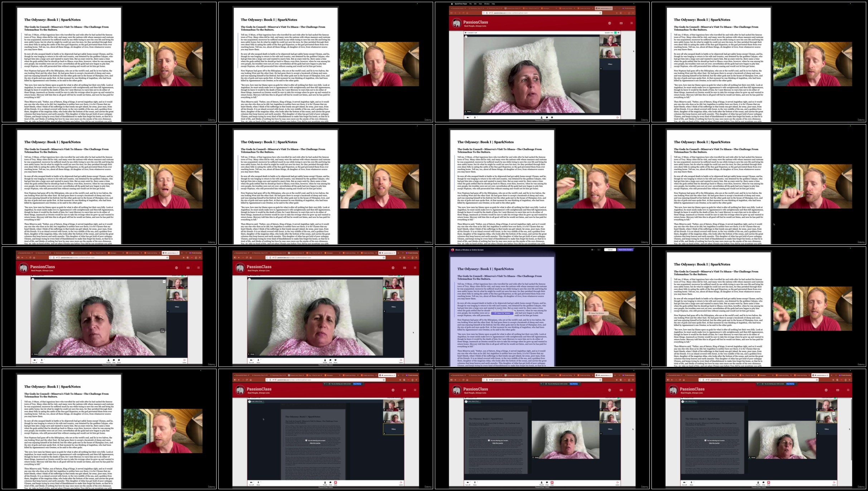Click purple "Share This Window" on the Odyssey document
Screen dimensions: 868x491
pos(502,313)
